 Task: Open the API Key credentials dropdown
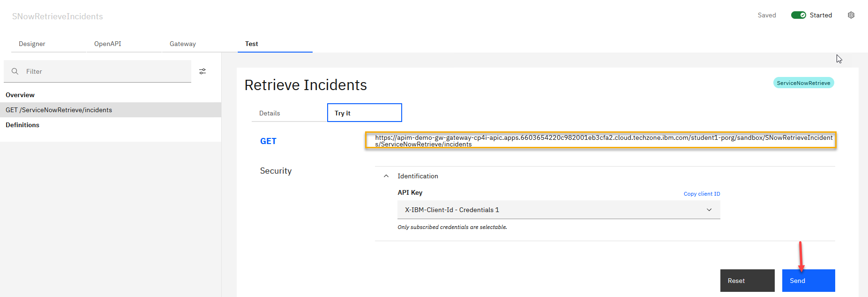click(558, 210)
